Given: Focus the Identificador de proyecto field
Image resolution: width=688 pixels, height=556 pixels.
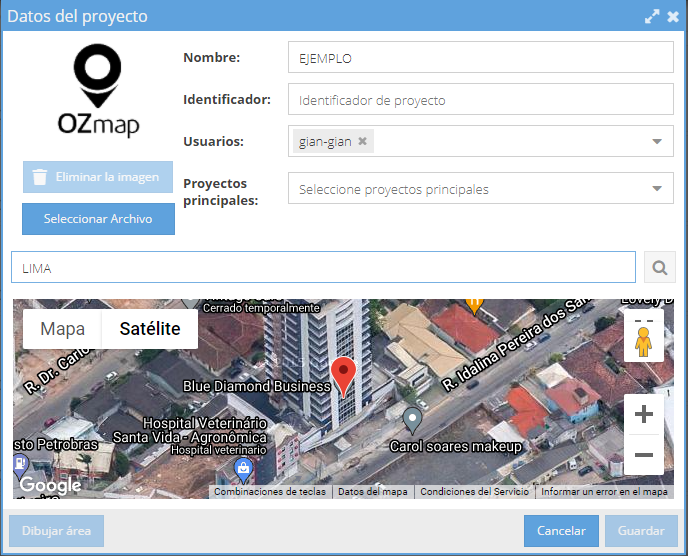Looking at the screenshot, I should click(480, 99).
